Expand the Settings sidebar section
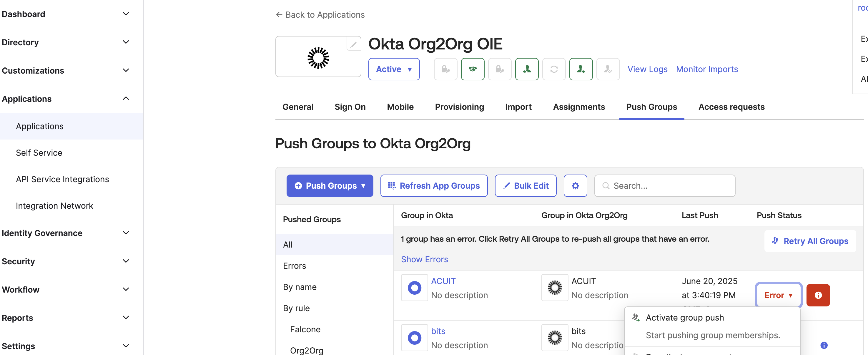Screen dimensions: 868x355 pyautogui.click(x=126, y=346)
